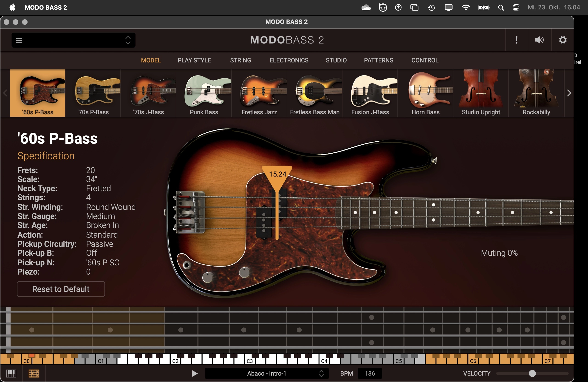Image resolution: width=588 pixels, height=382 pixels.
Task: Open Control Center in menu bar
Action: click(x=516, y=7)
